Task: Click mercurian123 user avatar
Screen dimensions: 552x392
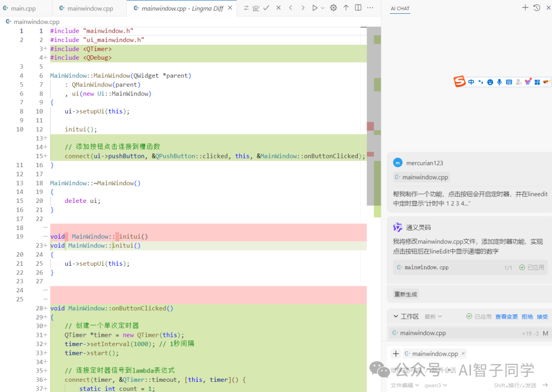Action: [x=398, y=163]
